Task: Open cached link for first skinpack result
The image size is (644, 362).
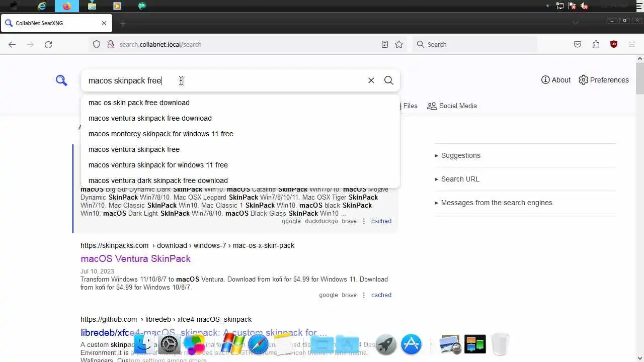Action: [x=381, y=221]
